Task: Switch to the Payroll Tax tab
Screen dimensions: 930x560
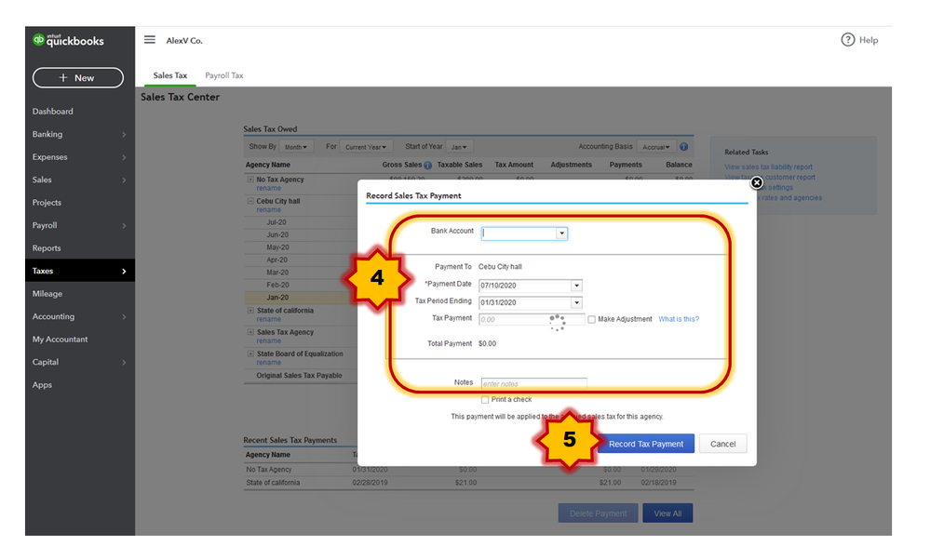Action: [224, 75]
